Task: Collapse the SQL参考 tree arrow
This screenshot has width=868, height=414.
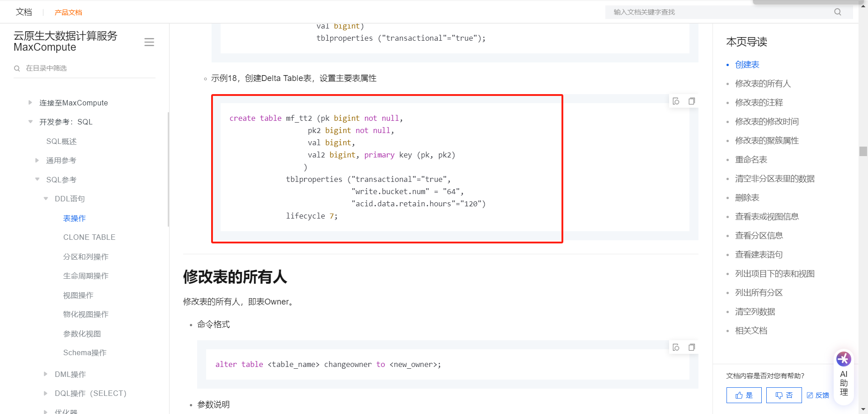Action: point(37,179)
